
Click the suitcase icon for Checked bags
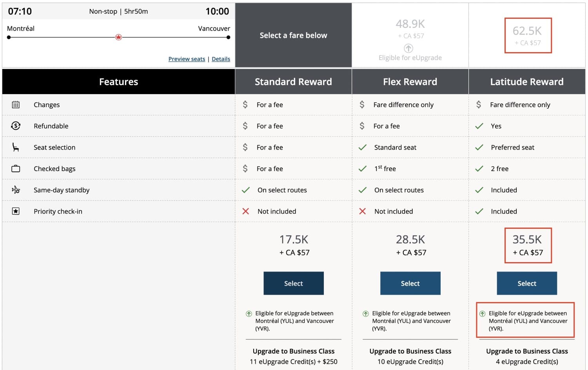(x=16, y=168)
